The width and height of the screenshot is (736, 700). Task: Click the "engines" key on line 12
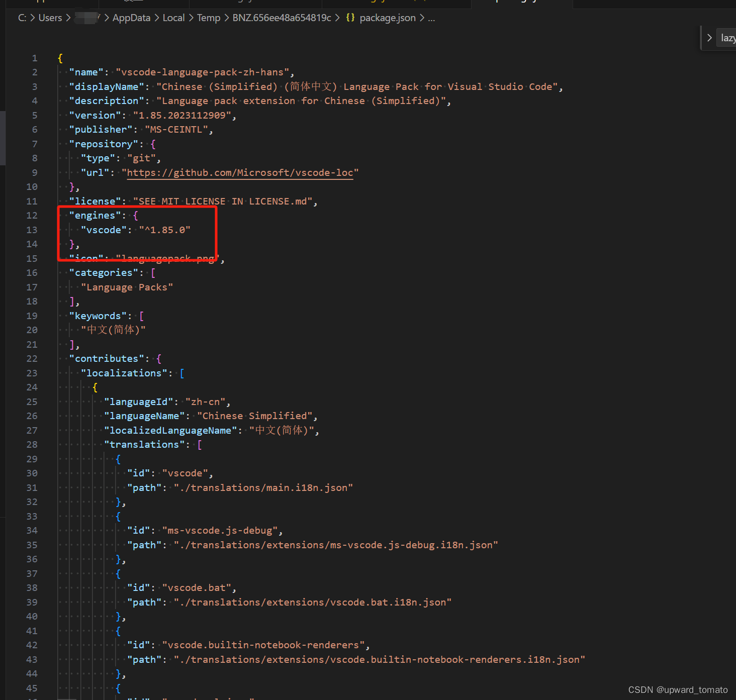pos(95,215)
